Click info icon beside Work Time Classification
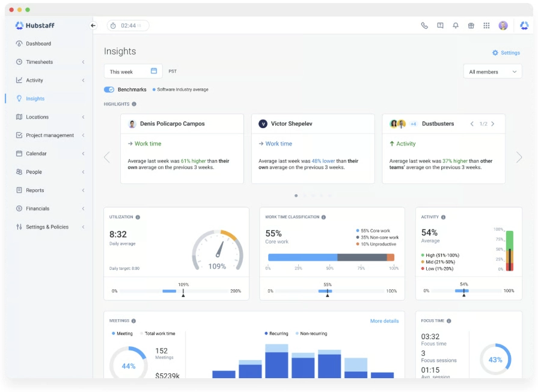 tap(323, 217)
